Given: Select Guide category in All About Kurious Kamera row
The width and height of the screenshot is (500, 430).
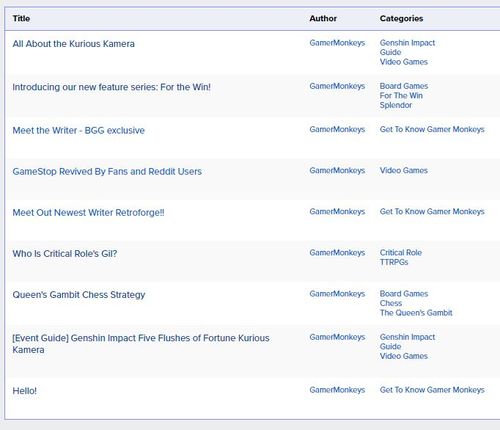Looking at the screenshot, I should pyautogui.click(x=390, y=52).
